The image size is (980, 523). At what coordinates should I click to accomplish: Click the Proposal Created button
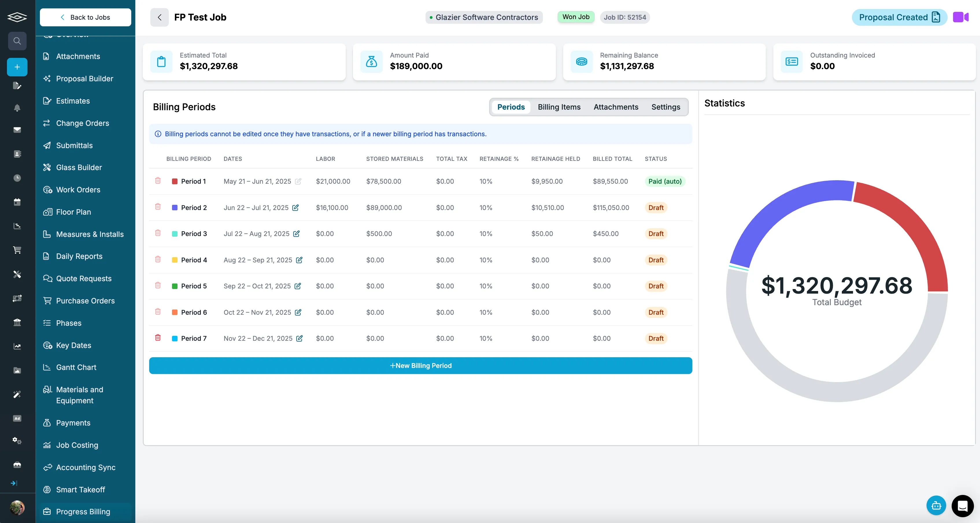coord(899,17)
